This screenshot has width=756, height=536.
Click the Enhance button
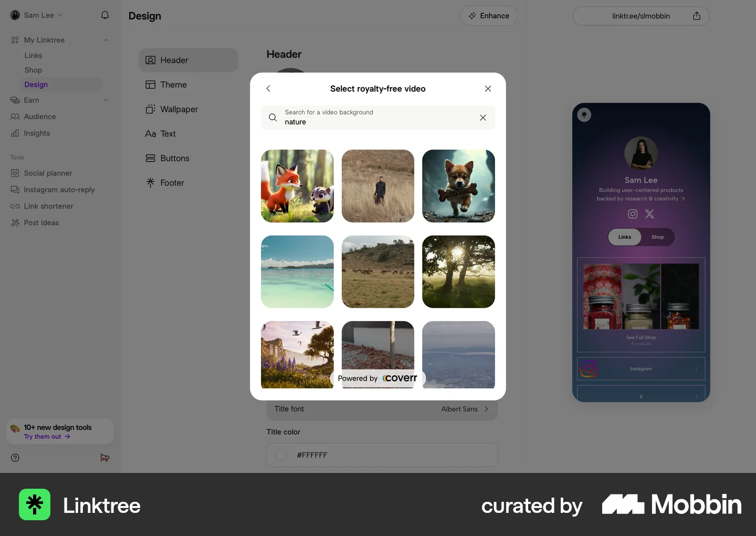pyautogui.click(x=489, y=16)
